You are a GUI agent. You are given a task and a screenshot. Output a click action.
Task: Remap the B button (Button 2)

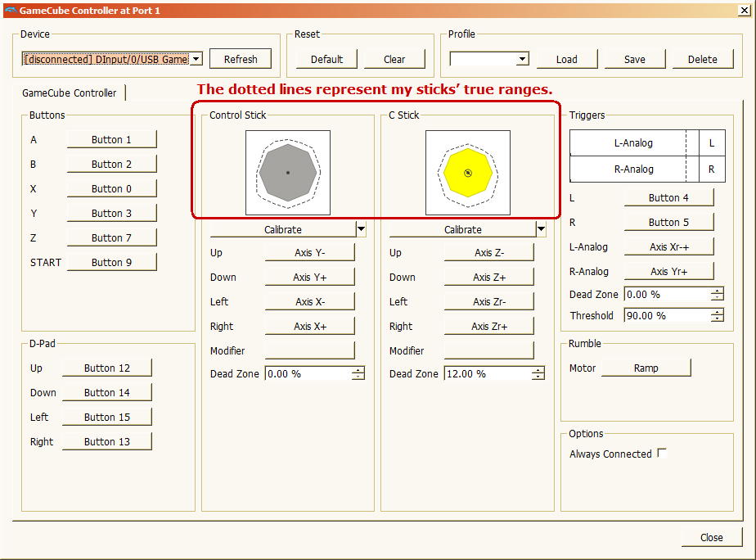pos(111,164)
